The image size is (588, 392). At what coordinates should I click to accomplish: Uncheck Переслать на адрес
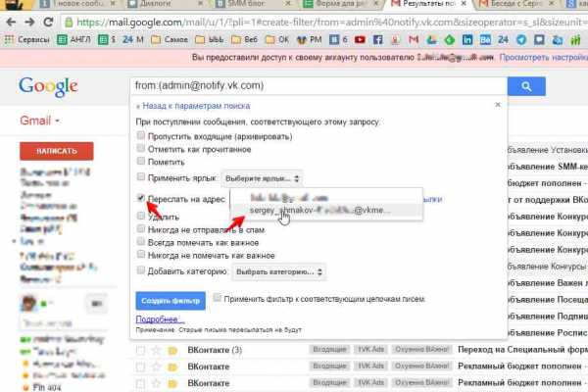pyautogui.click(x=140, y=198)
